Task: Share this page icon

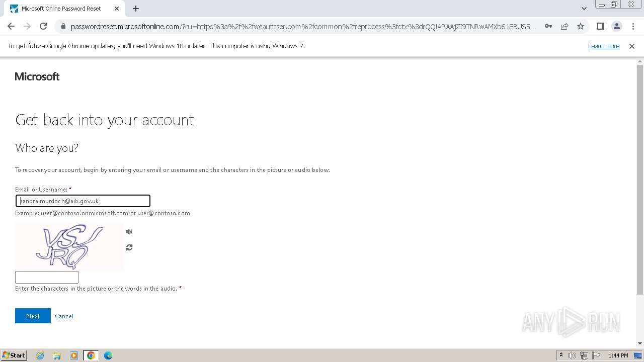Action: [x=565, y=26]
